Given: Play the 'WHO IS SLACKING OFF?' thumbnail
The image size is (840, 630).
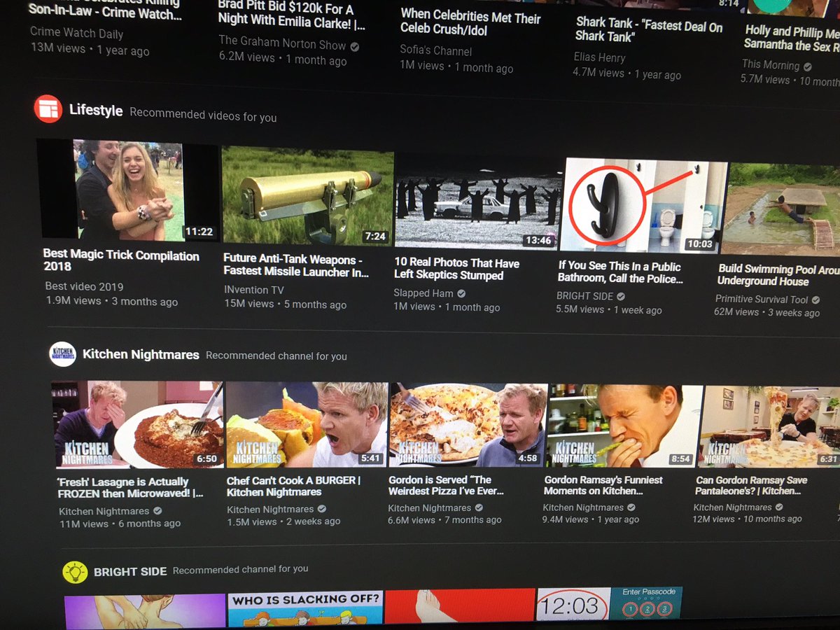Looking at the screenshot, I should [305, 608].
